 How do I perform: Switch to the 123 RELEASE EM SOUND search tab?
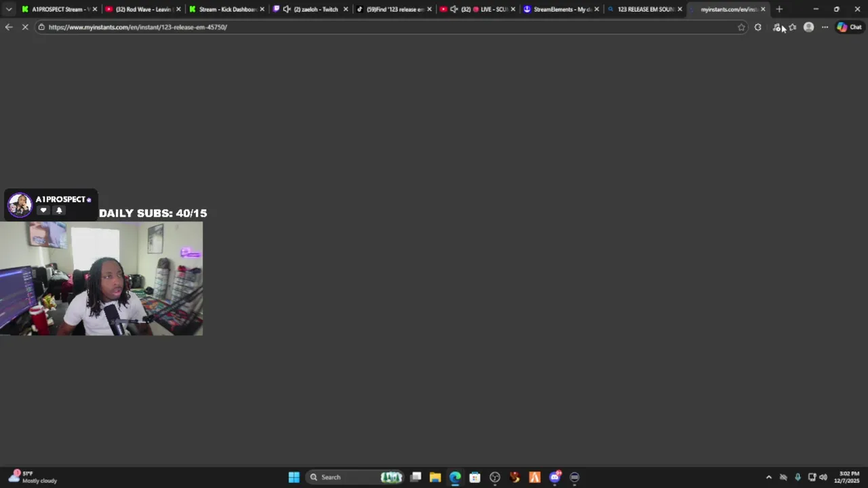point(645,9)
